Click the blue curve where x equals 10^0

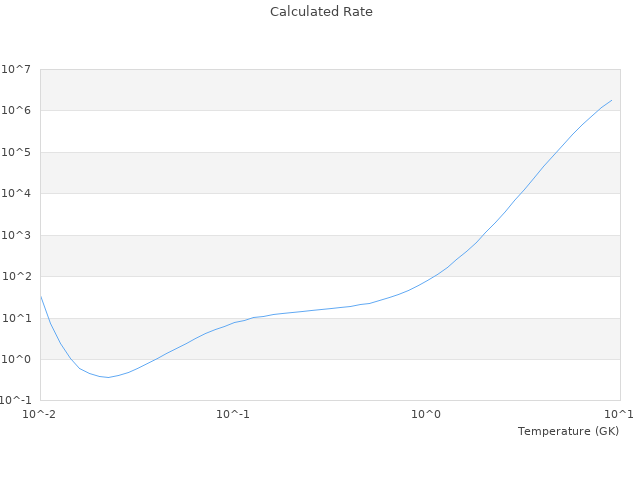[427, 281]
